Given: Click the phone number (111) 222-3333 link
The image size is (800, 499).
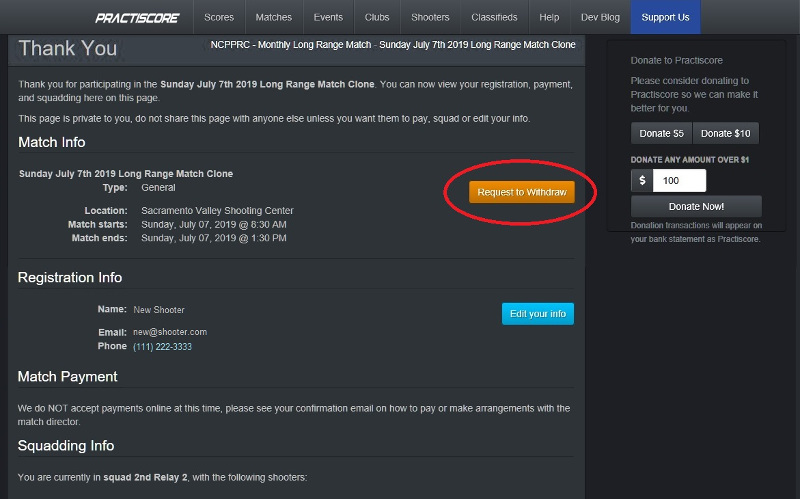Looking at the screenshot, I should [x=162, y=347].
